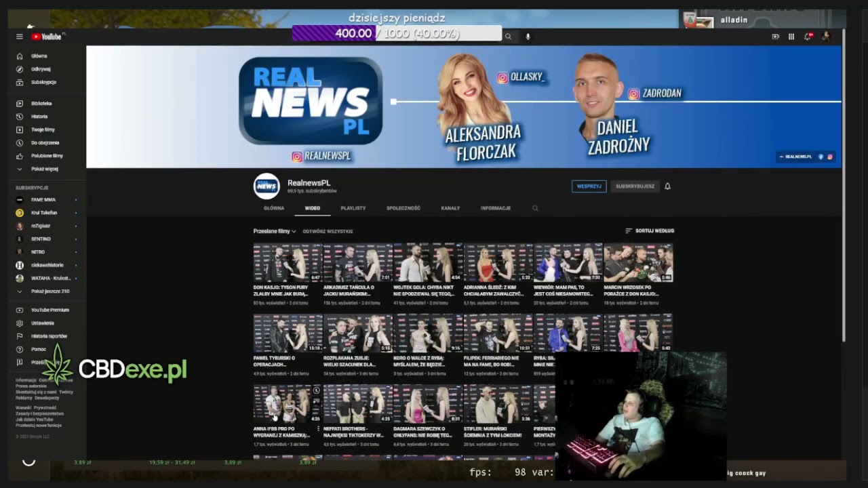Image resolution: width=868 pixels, height=488 pixels.
Task: Open PAWEŁ TYBURSKI video thumbnail
Action: point(288,333)
